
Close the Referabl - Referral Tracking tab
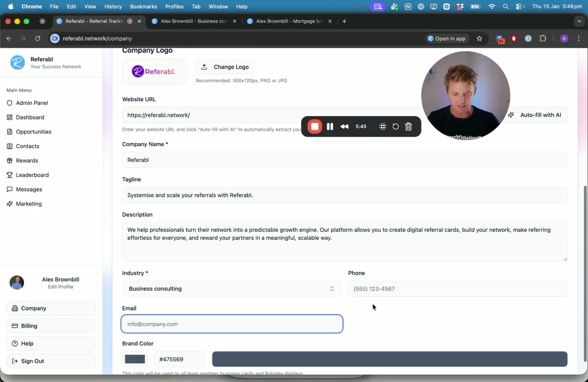[139, 21]
